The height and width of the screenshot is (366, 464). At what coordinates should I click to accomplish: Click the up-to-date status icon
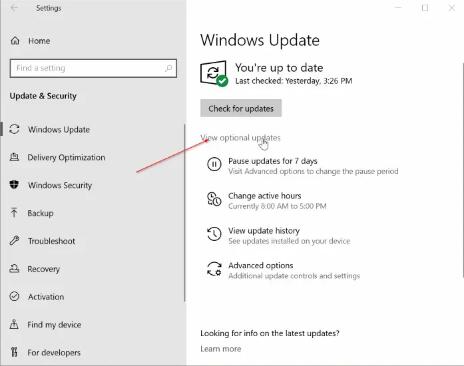click(214, 73)
